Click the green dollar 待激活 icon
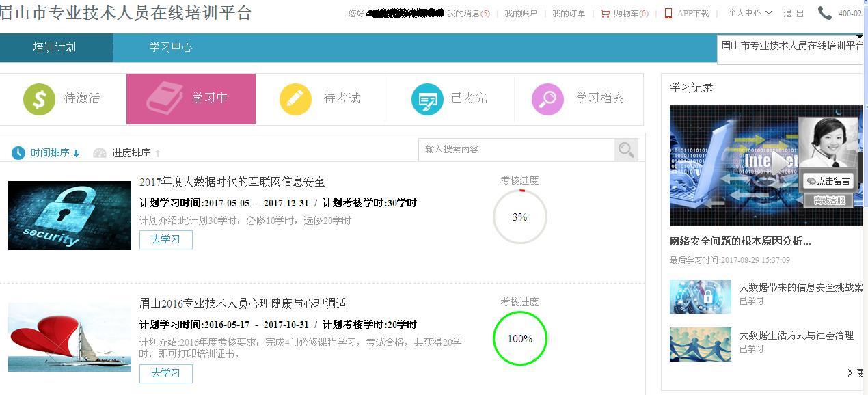Image resolution: width=868 pixels, height=395 pixels. pyautogui.click(x=40, y=99)
